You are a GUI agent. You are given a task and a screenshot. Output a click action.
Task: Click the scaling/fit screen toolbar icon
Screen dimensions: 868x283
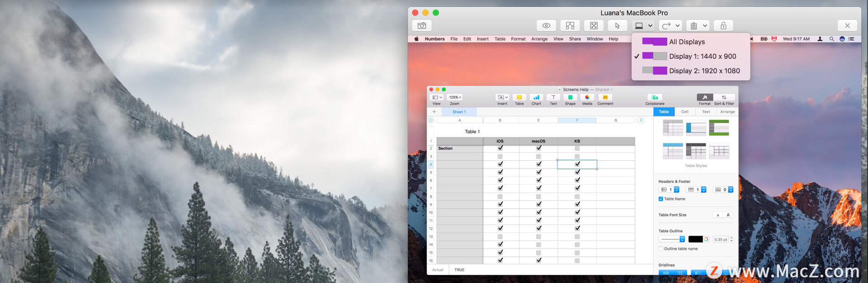(594, 26)
